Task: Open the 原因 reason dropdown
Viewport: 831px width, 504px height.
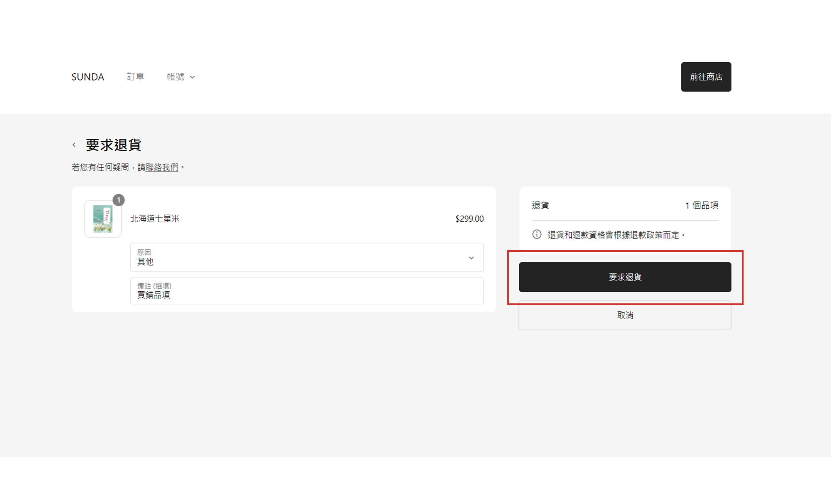Action: [x=306, y=258]
